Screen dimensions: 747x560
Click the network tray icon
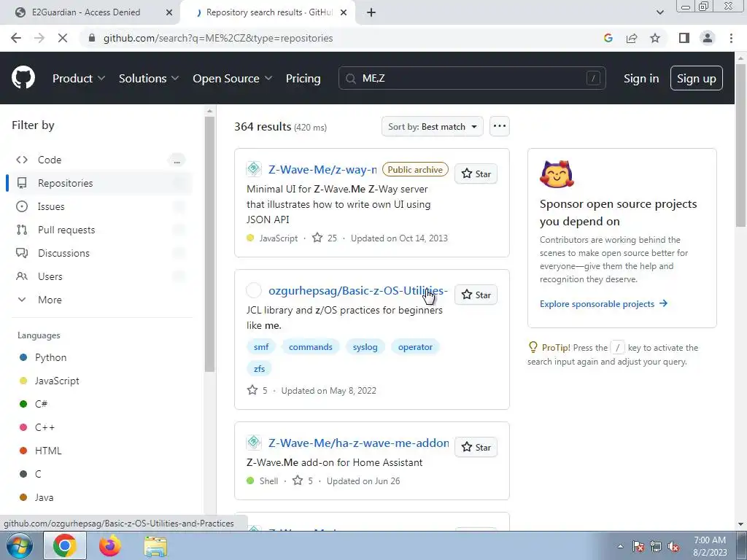click(x=656, y=547)
